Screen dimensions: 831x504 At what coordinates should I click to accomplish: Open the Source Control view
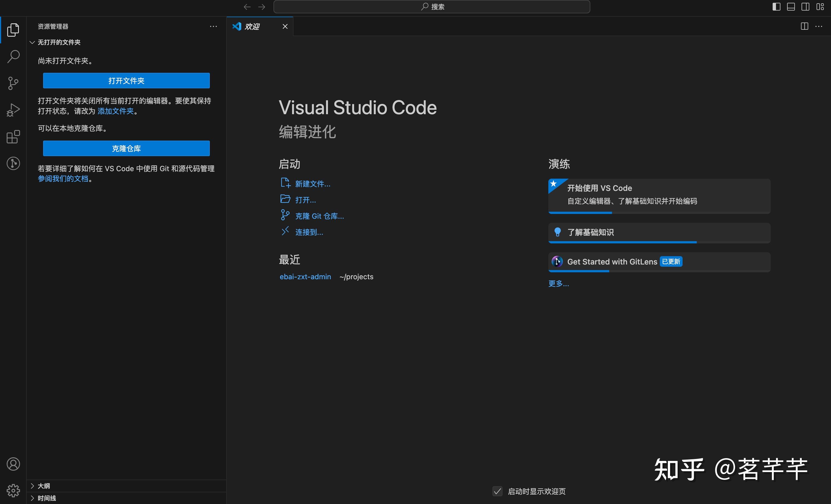tap(13, 83)
